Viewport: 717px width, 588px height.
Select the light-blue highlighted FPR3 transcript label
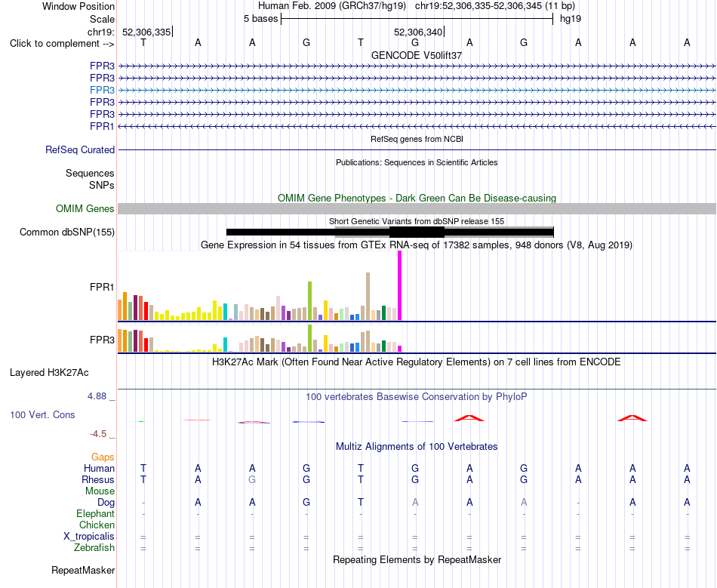102,90
